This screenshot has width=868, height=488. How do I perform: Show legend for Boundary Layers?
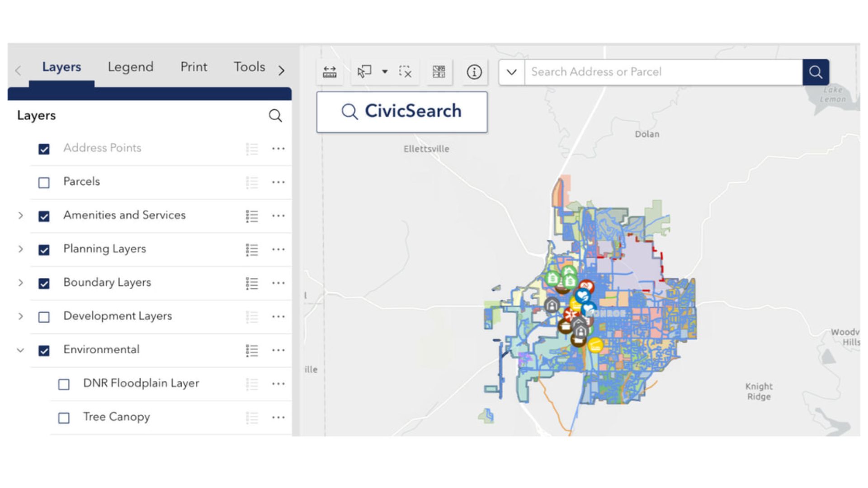[x=252, y=283]
